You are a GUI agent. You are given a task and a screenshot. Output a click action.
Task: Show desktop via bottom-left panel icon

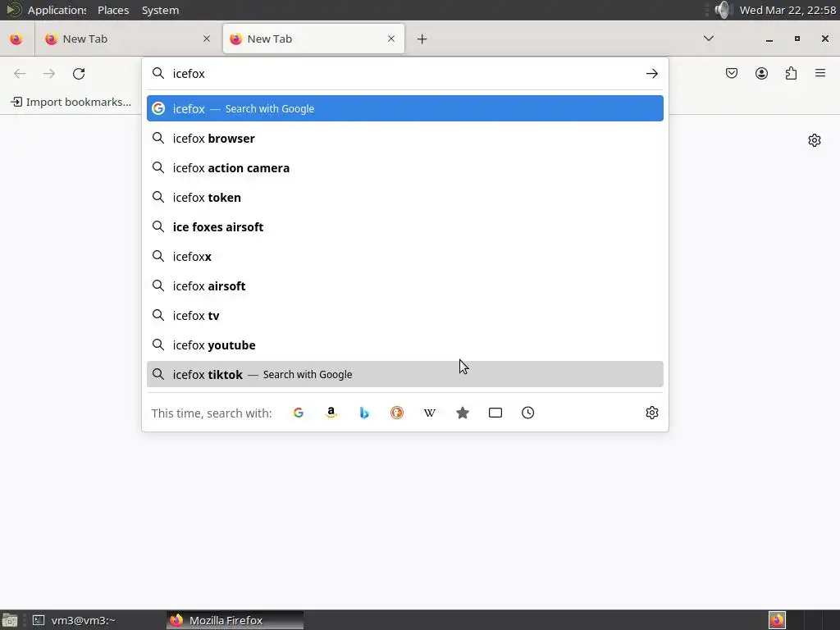10,620
